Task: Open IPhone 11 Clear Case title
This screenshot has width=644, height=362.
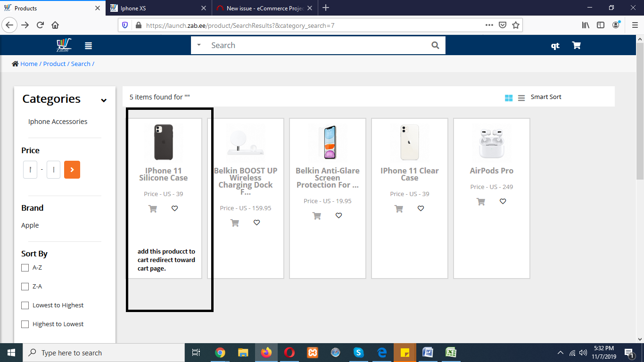Action: coord(410,174)
